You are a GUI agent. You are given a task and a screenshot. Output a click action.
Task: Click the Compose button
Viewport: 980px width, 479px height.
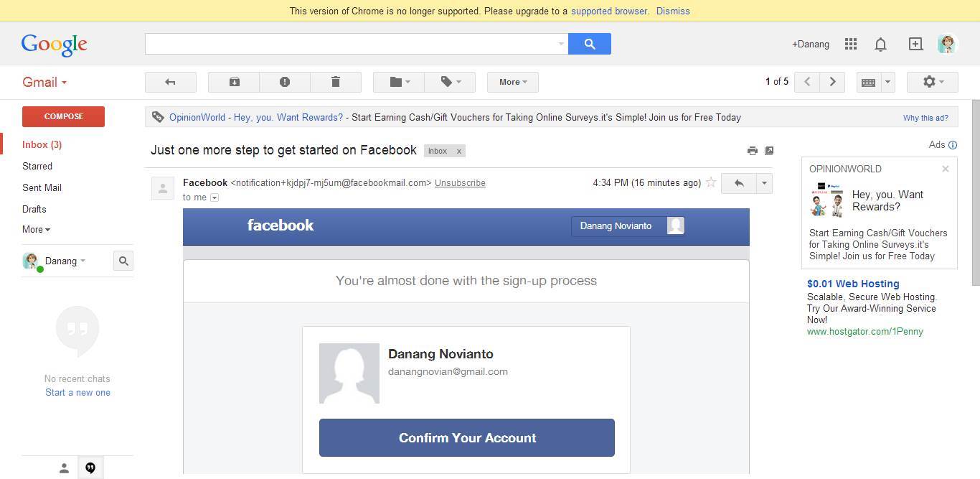63,116
